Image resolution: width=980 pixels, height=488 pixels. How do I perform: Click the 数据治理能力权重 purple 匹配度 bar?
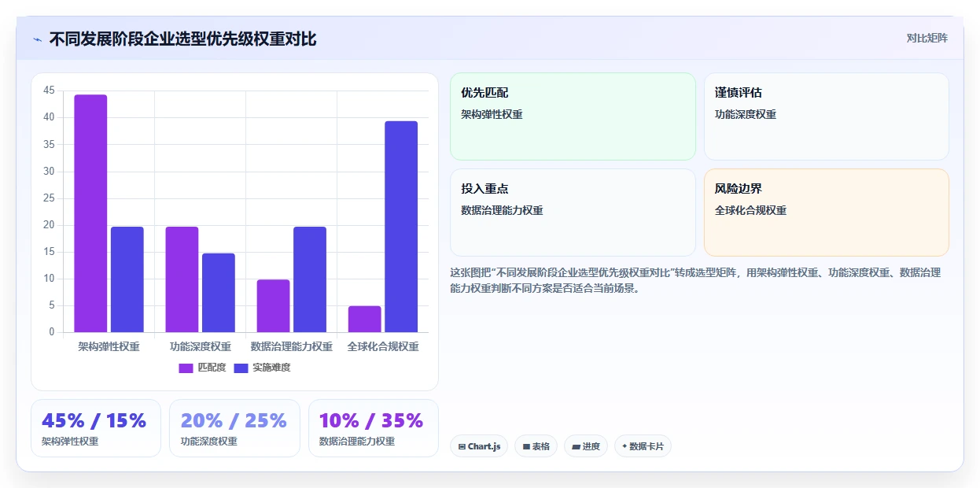[274, 306]
